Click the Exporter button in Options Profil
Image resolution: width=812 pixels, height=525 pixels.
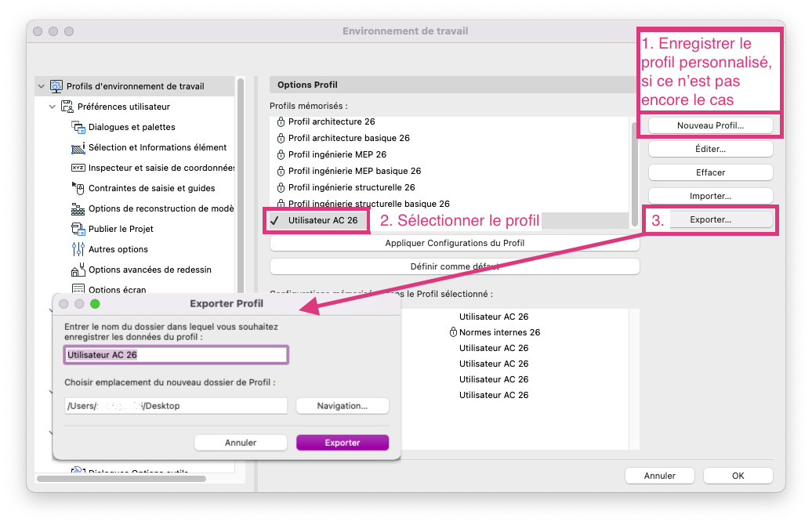pyautogui.click(x=710, y=219)
